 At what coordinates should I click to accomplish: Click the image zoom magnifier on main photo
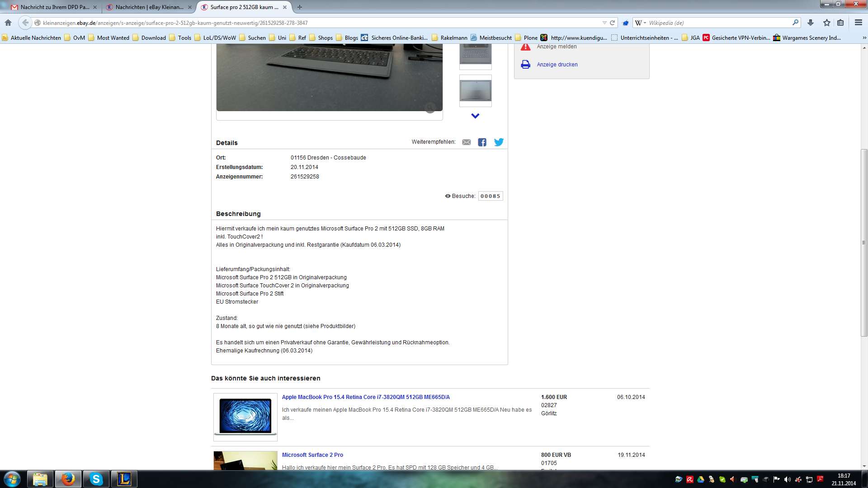(430, 108)
